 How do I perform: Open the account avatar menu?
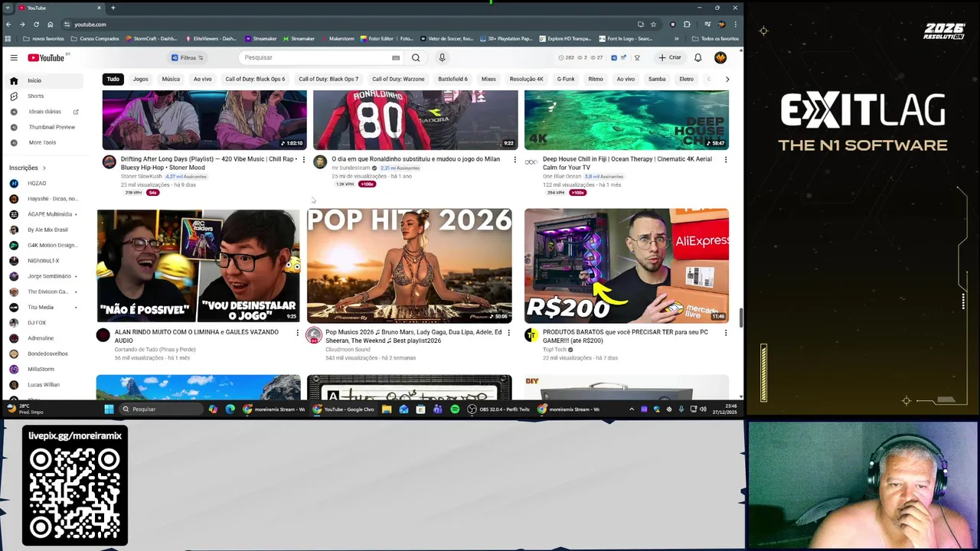(x=720, y=57)
